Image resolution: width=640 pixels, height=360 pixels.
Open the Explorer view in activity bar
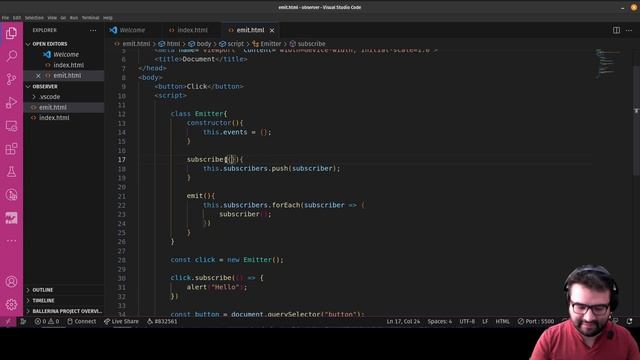tap(11, 33)
